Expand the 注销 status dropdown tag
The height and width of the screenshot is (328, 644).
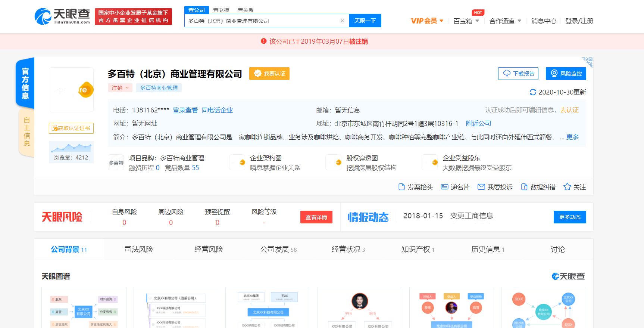(x=120, y=88)
